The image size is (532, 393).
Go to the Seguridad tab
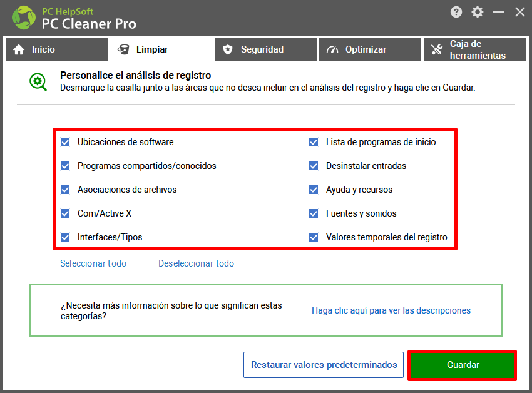click(265, 49)
